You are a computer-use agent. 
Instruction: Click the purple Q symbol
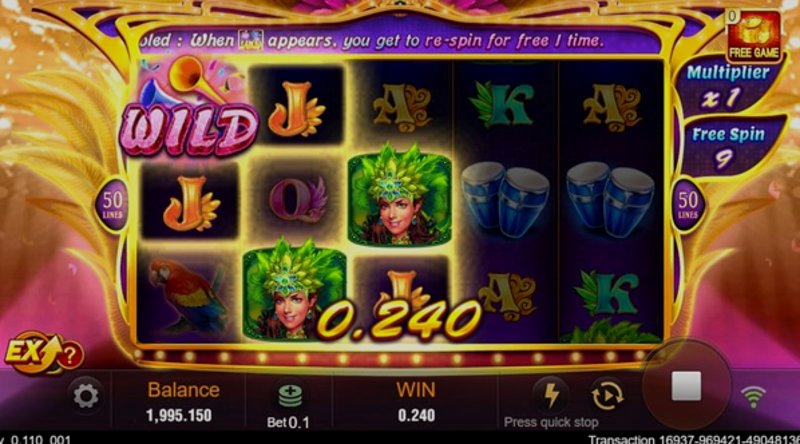[x=297, y=200]
